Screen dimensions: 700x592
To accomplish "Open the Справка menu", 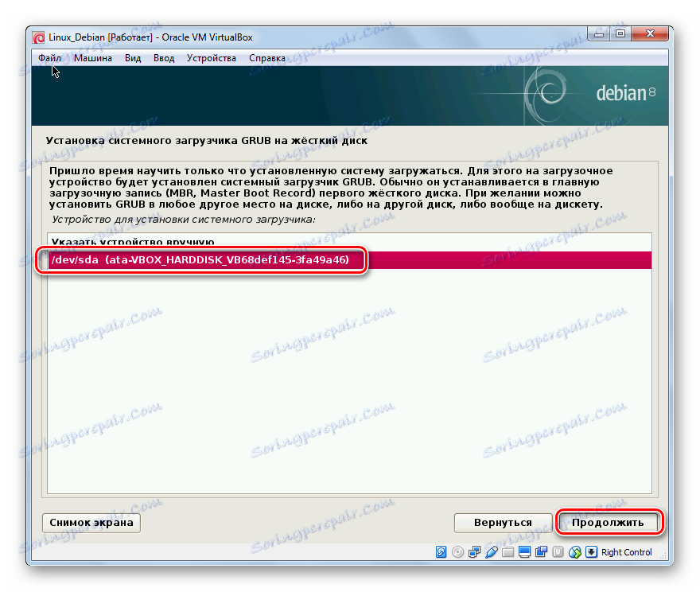I will pyautogui.click(x=267, y=58).
